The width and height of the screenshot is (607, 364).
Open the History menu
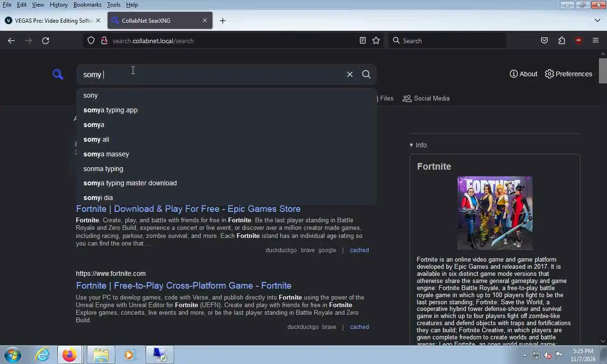click(x=59, y=5)
